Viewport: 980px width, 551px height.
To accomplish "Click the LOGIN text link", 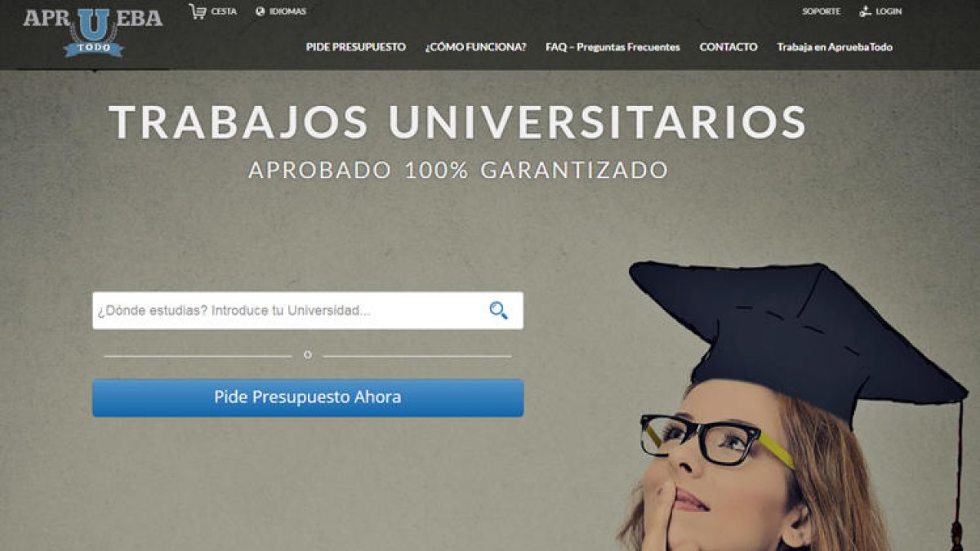I will coord(889,11).
